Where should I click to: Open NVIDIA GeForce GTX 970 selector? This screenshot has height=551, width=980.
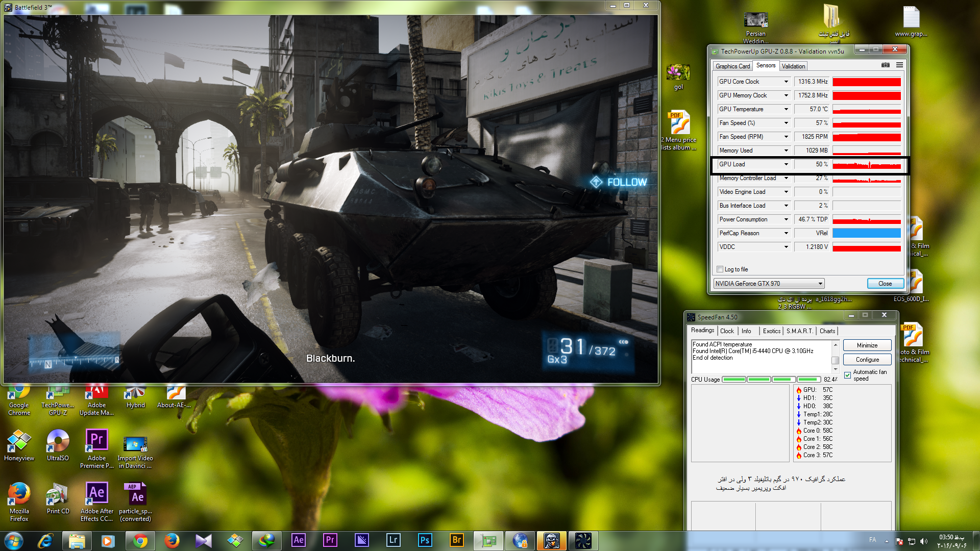(769, 284)
